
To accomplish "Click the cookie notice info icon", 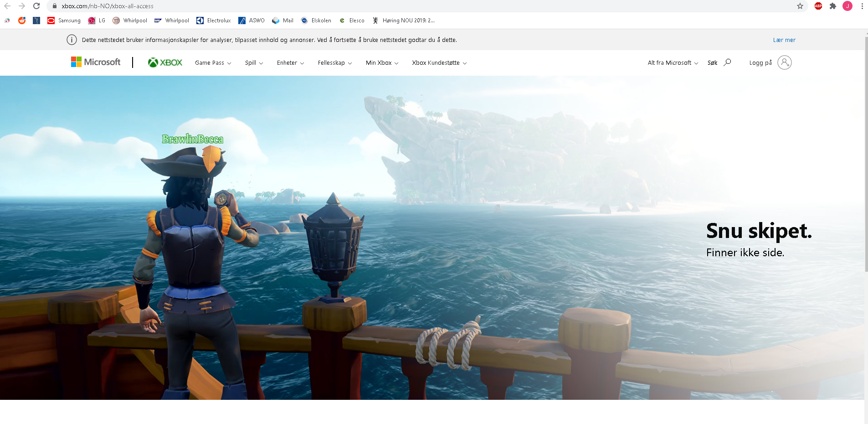I will point(72,40).
